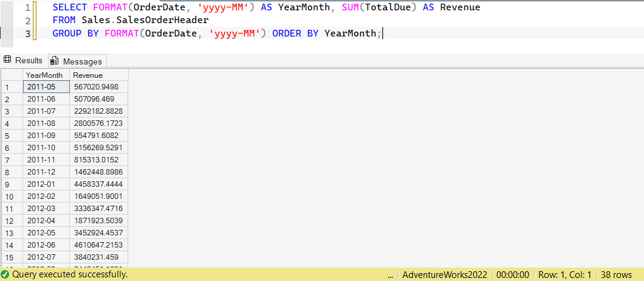The image size is (644, 281).
Task: Click revenue value 2800576.1723
Action: 98,123
